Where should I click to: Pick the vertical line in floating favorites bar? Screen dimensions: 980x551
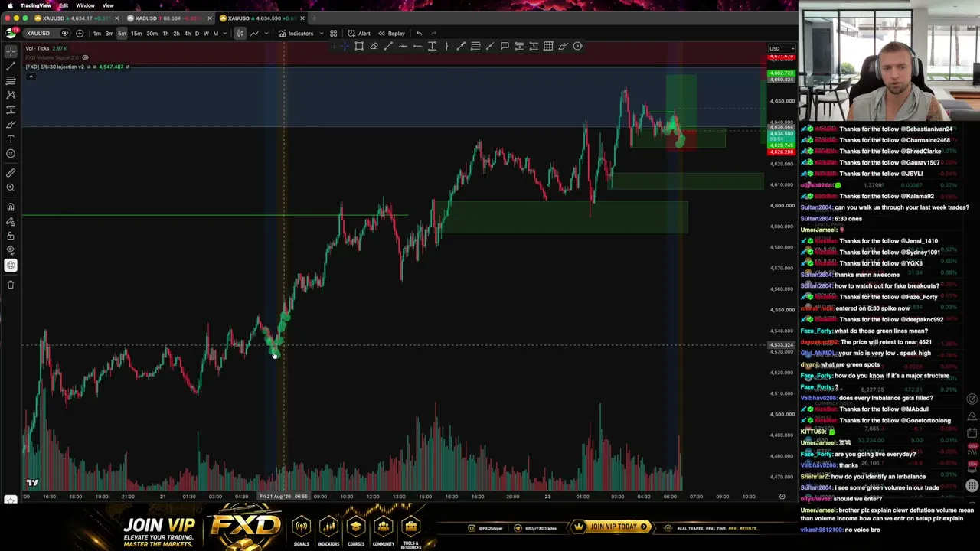(446, 46)
